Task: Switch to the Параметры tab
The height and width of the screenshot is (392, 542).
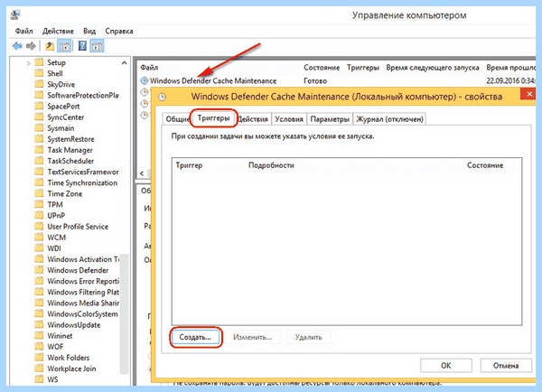Action: click(x=330, y=119)
